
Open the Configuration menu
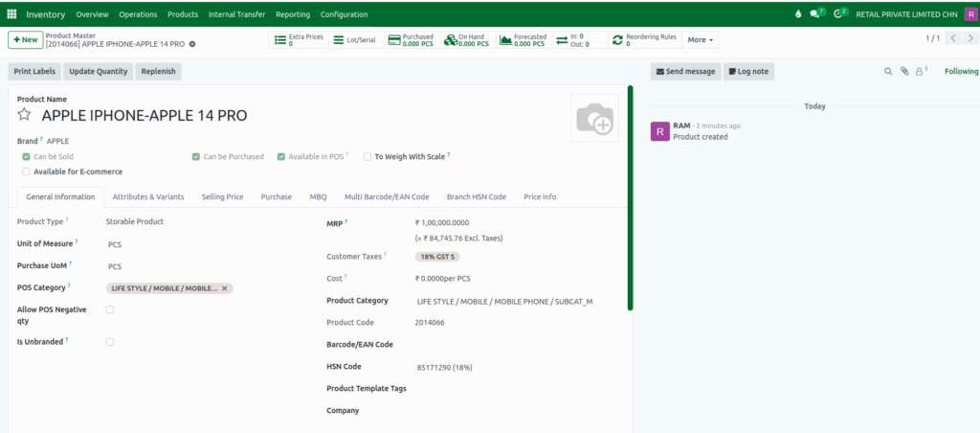click(345, 14)
